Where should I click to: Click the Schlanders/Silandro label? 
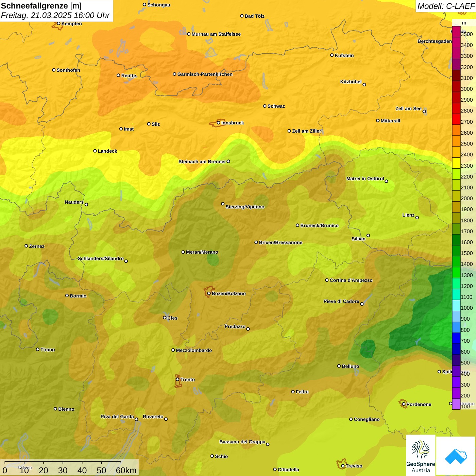[x=101, y=258]
